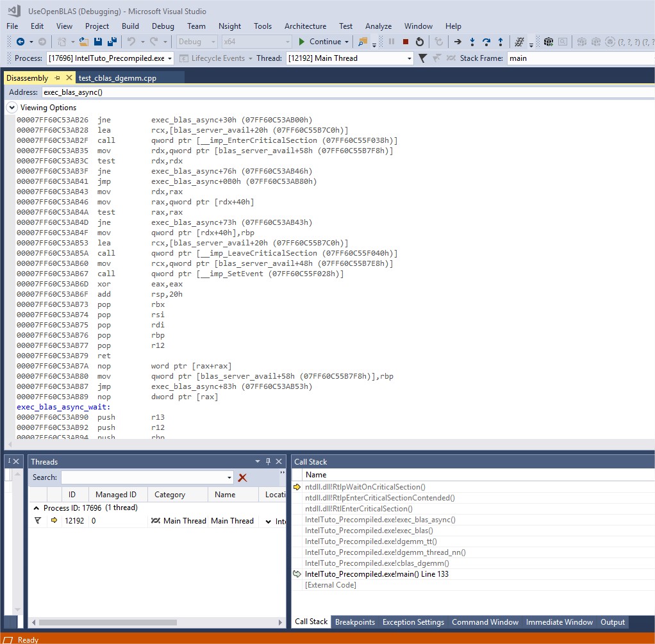Expand Viewing Options in Disassembly
Viewport: 655px width, 644px height.
pyautogui.click(x=12, y=108)
